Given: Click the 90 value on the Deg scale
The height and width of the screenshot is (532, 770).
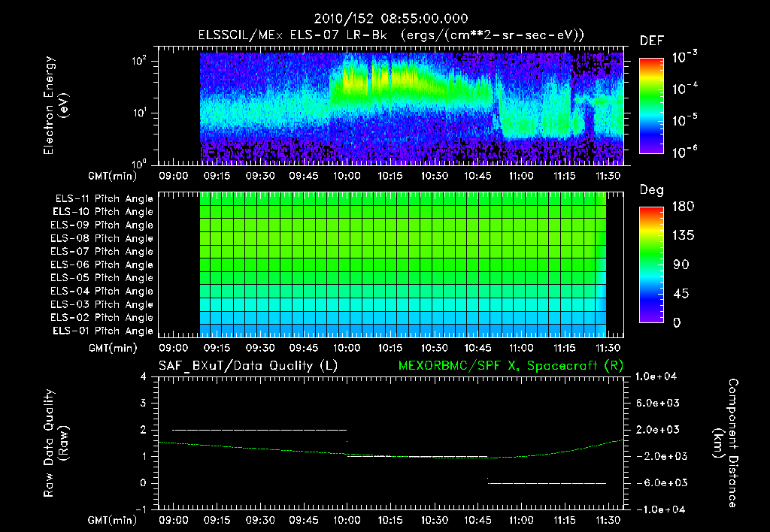Looking at the screenshot, I should [681, 265].
